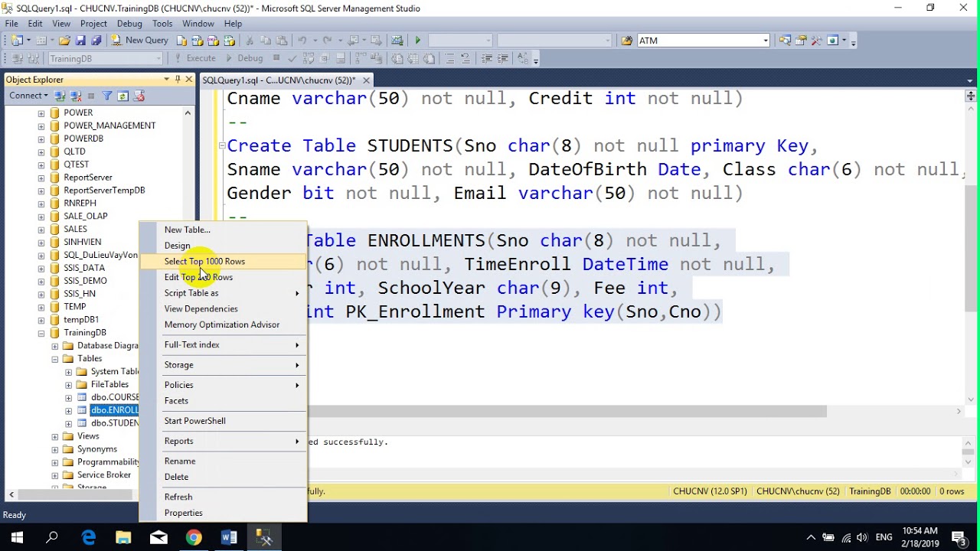The height and width of the screenshot is (551, 980).
Task: Click the editor's horizontal scrollbar track
Action: point(888,411)
